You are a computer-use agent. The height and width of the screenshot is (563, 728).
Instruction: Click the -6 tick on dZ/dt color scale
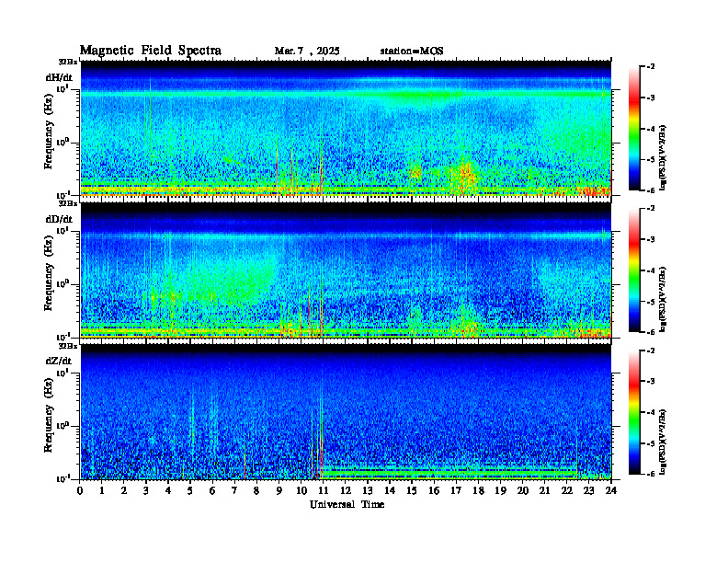(649, 475)
